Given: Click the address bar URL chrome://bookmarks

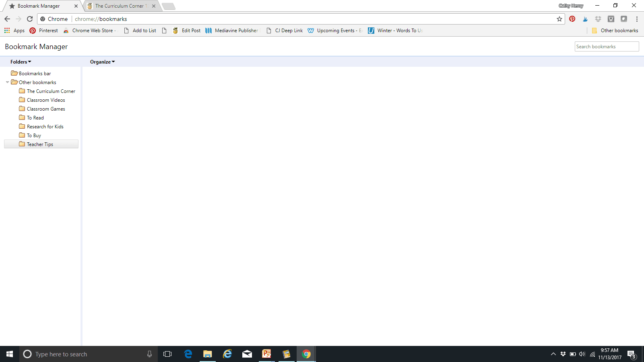Looking at the screenshot, I should [x=101, y=19].
